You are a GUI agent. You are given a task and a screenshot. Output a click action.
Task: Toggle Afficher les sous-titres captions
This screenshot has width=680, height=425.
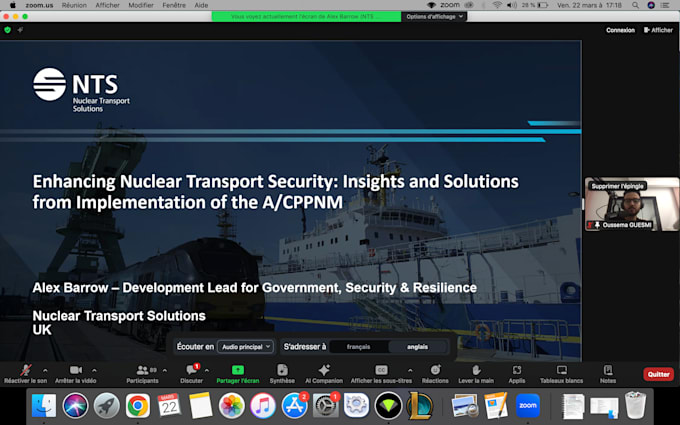(x=381, y=374)
